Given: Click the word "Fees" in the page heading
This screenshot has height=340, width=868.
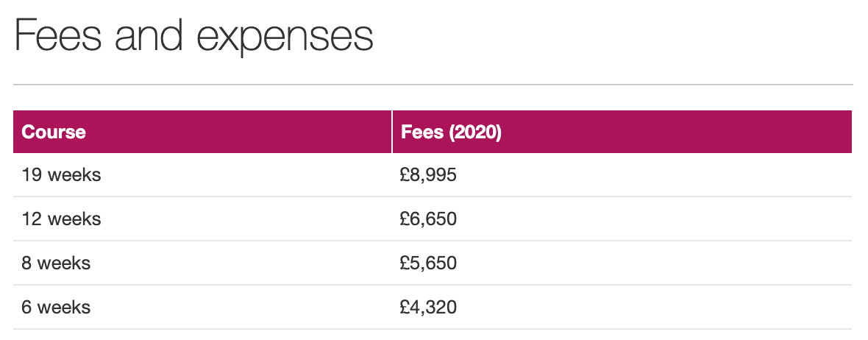Looking at the screenshot, I should [x=57, y=36].
